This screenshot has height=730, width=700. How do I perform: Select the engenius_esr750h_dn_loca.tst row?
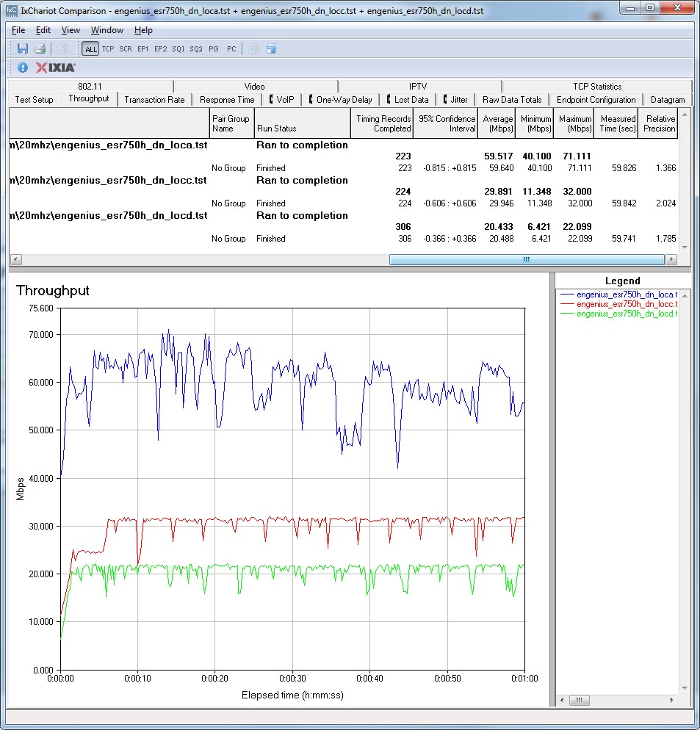343,145
